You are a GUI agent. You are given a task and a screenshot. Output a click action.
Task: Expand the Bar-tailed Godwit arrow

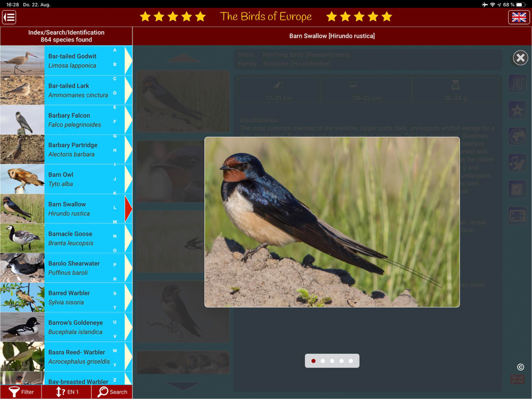(128, 61)
